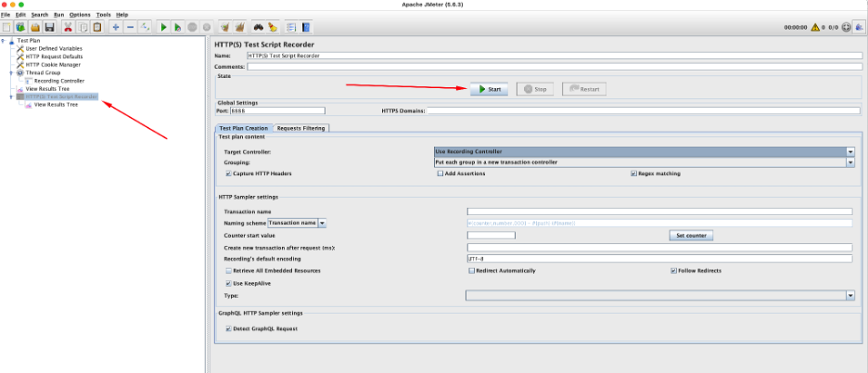The width and height of the screenshot is (868, 373).
Task: Click the grey Shutdown toolbar icon
Action: pyautogui.click(x=206, y=27)
